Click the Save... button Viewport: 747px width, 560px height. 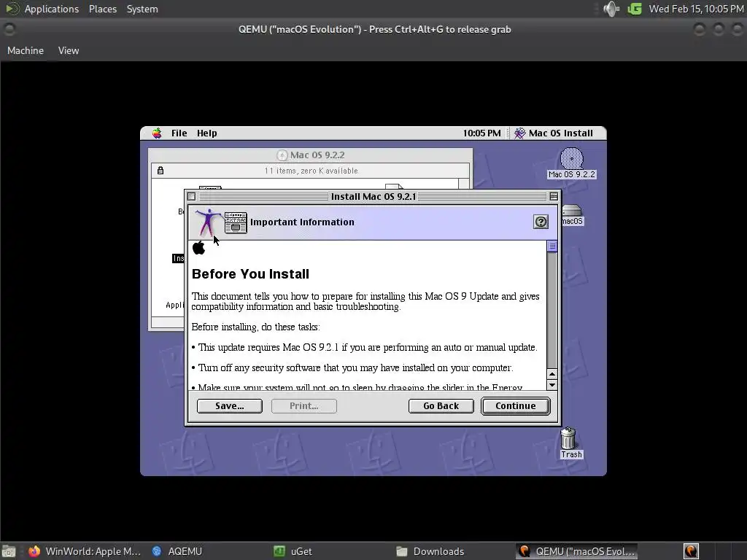(230, 406)
